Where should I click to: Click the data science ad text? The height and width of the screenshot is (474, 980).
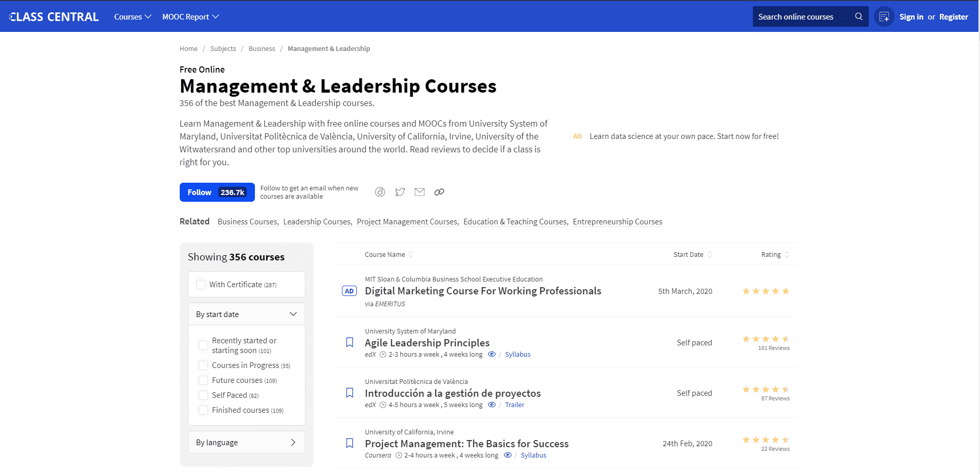pyautogui.click(x=684, y=136)
